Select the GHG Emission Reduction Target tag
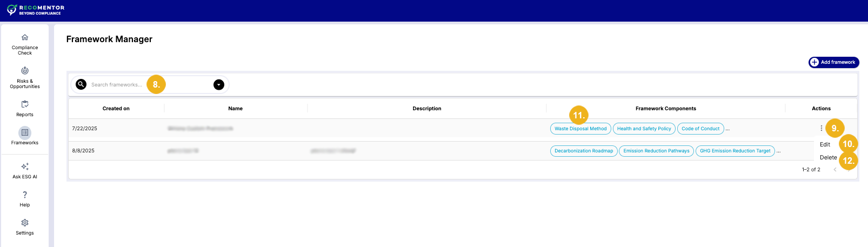Image resolution: width=868 pixels, height=247 pixels. click(735, 151)
